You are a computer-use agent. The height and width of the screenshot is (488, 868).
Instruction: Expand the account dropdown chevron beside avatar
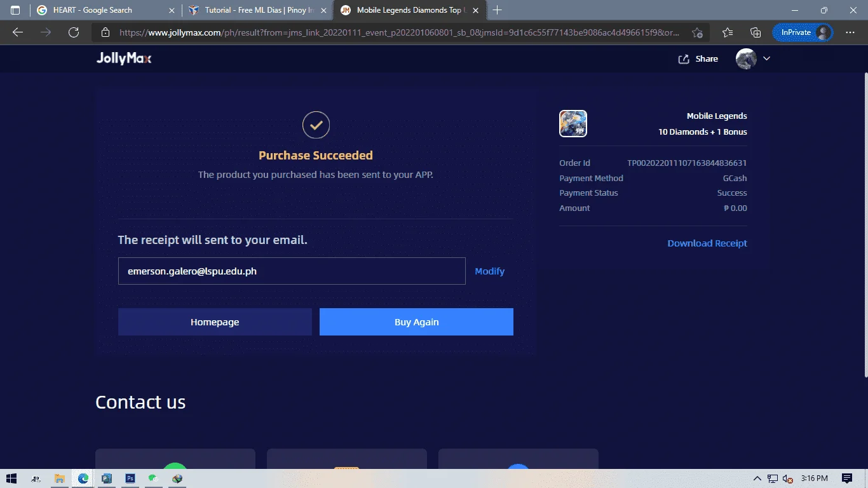766,58
